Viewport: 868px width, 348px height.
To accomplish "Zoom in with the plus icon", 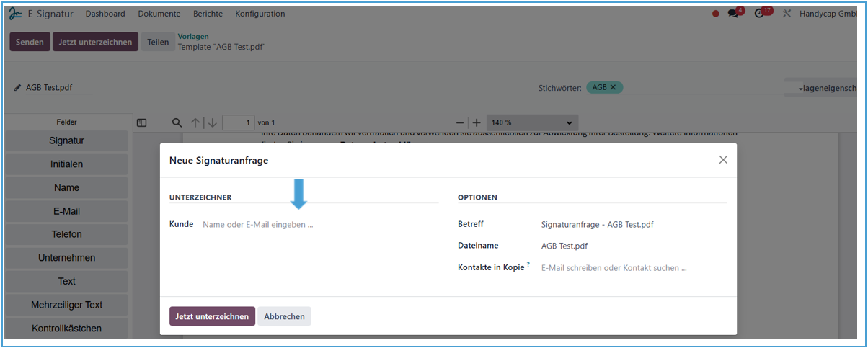I will coord(477,123).
